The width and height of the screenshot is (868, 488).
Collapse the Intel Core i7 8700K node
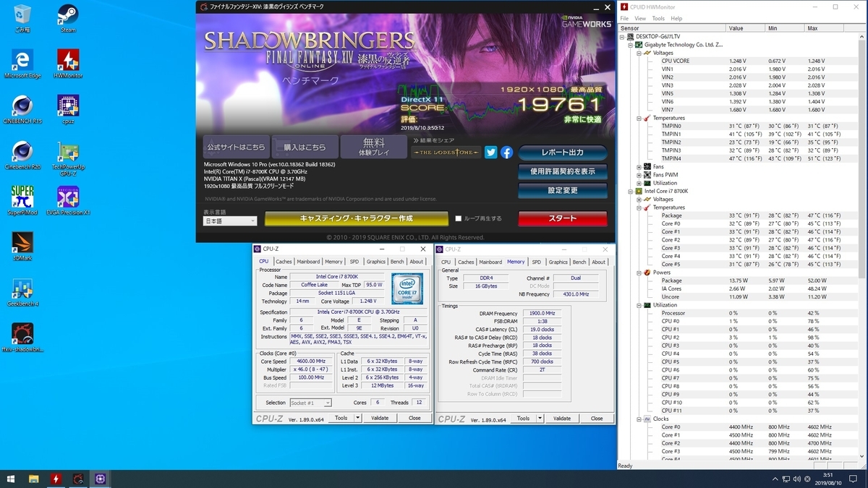[x=630, y=191]
